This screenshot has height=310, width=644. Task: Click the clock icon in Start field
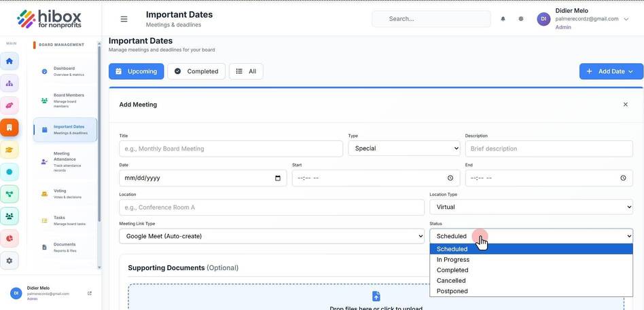pyautogui.click(x=450, y=178)
